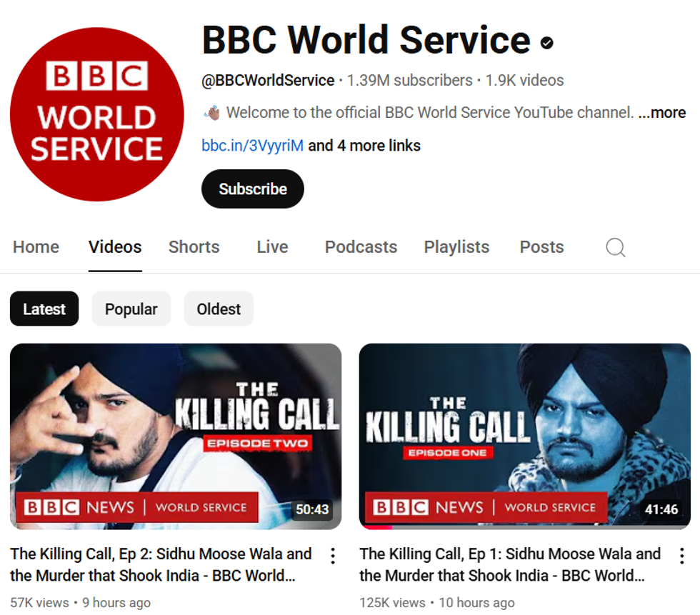The image size is (700, 615).
Task: Switch to the Live tab
Action: pos(271,247)
